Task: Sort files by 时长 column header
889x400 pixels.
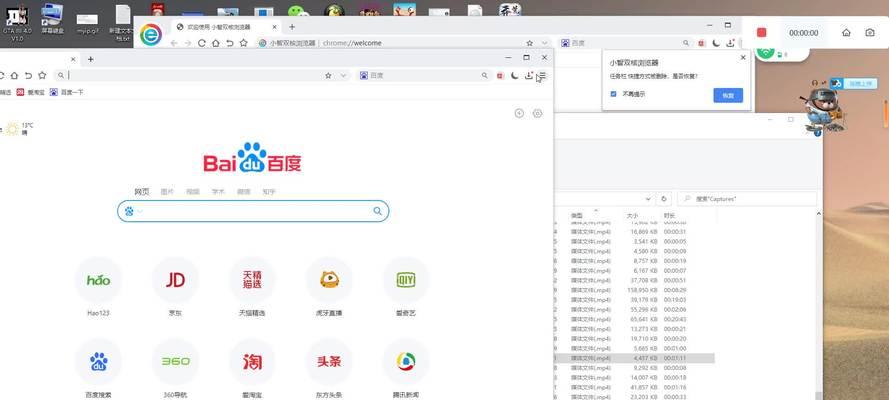Action: 670,216
